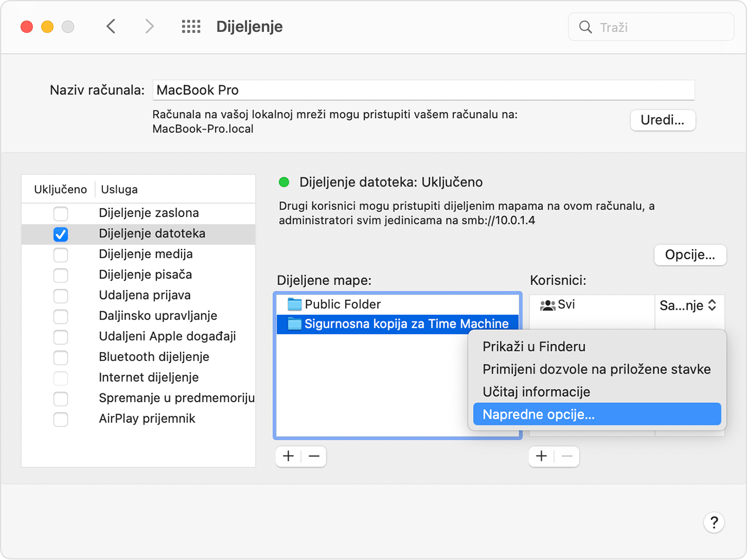This screenshot has width=747, height=560.
Task: Enable Dijeljenje zaslona checkbox
Action: coord(60,213)
